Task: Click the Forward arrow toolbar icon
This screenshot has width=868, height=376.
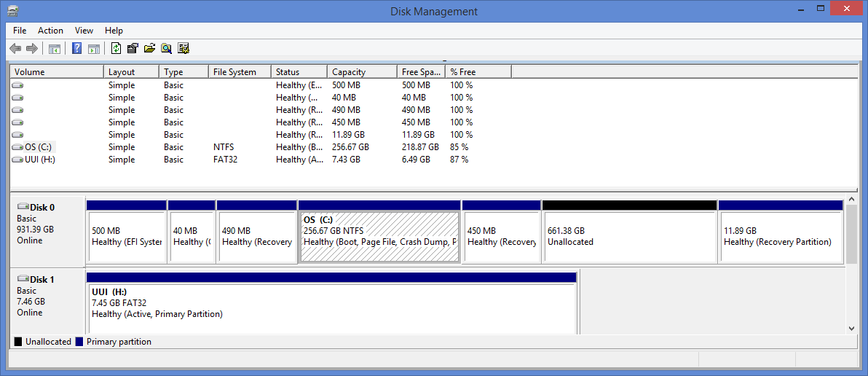Action: pyautogui.click(x=31, y=49)
